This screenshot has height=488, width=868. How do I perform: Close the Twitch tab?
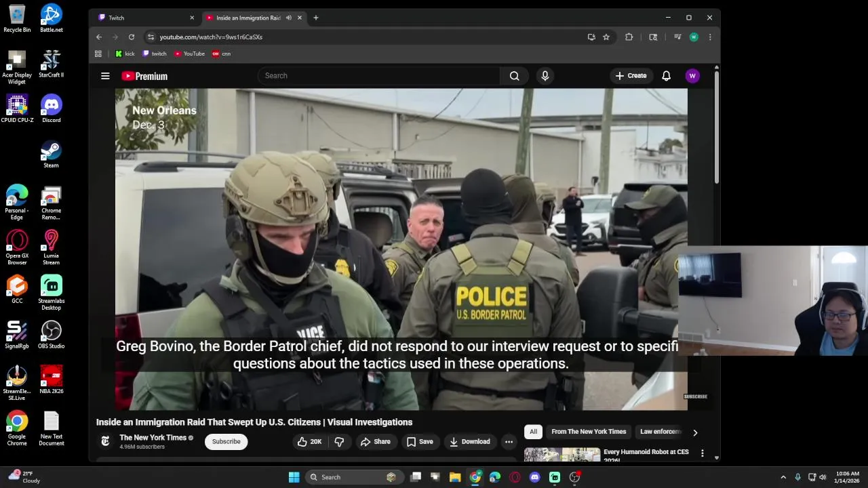[192, 18]
